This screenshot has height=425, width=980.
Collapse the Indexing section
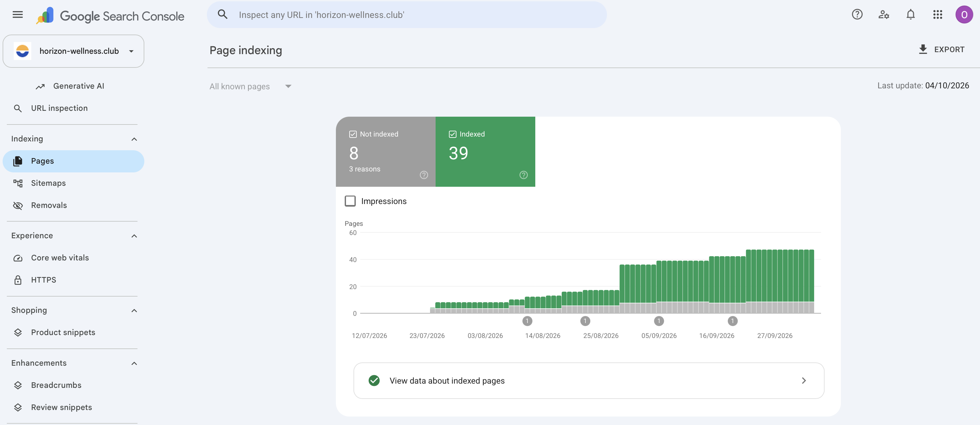point(134,139)
